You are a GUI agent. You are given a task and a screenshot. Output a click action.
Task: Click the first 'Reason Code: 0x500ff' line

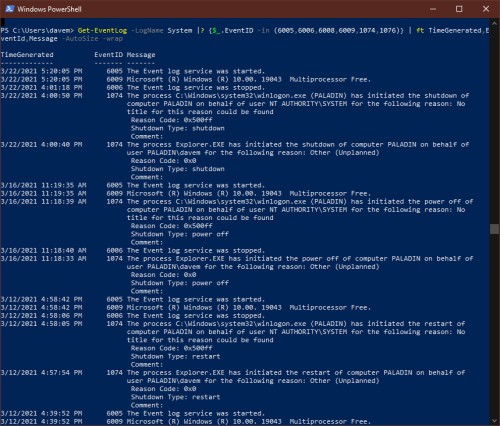point(172,120)
